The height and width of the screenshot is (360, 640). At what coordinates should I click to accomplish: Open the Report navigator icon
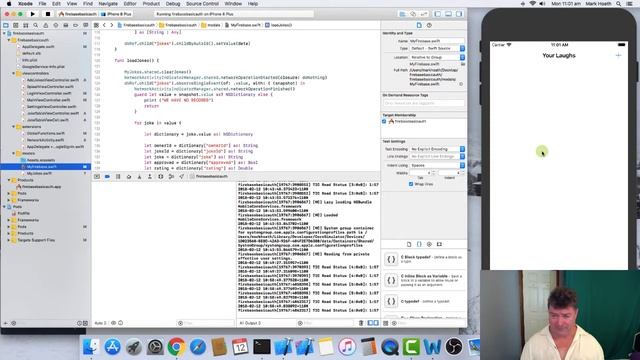tap(85, 25)
